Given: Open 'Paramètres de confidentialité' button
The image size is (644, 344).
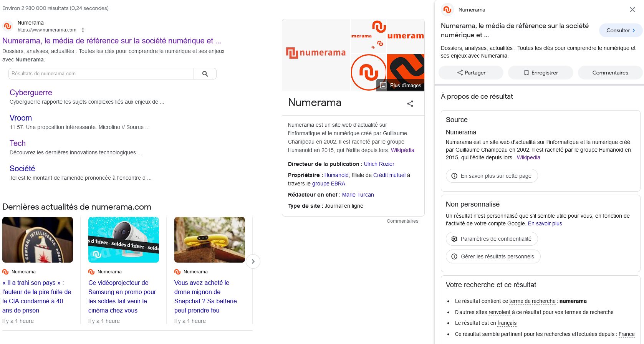Looking at the screenshot, I should click(x=492, y=239).
